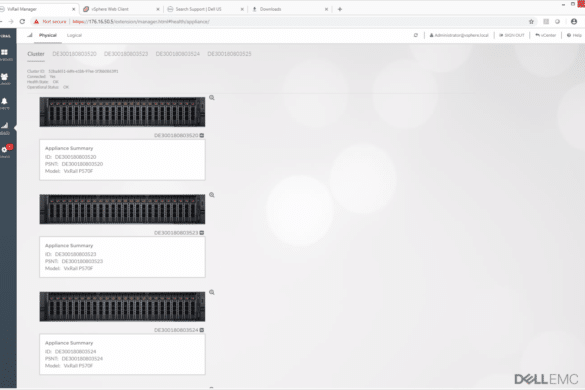This screenshot has width=585, height=390.
Task: Switch to the Physical view tab
Action: coord(48,35)
